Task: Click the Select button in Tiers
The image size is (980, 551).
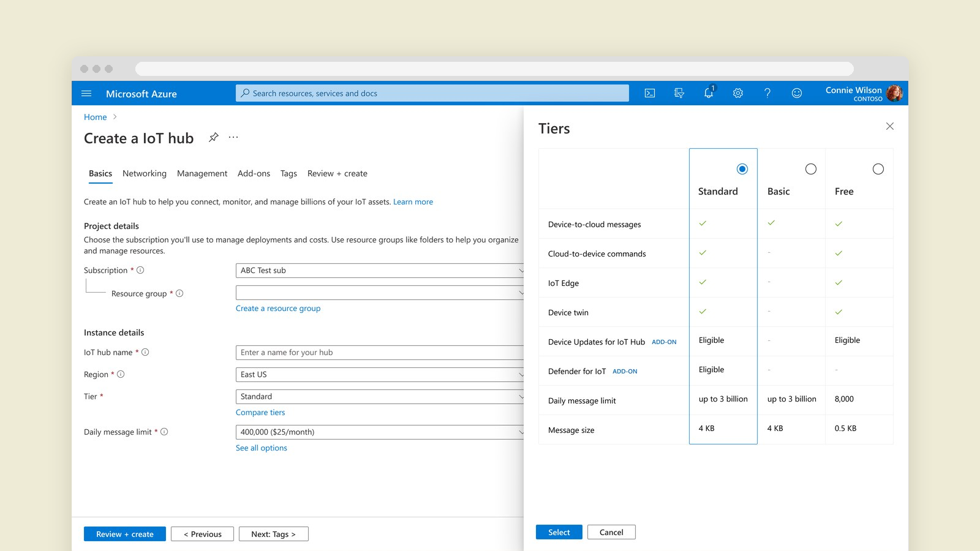Action: 559,532
